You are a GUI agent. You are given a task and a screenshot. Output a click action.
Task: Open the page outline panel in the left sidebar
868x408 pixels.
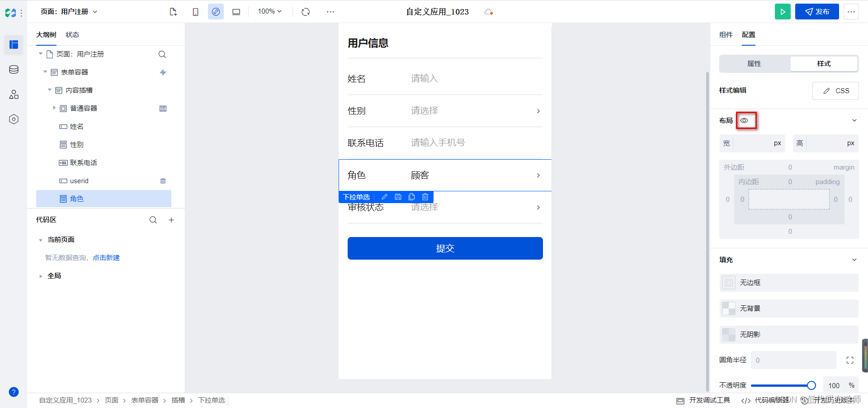coord(14,44)
